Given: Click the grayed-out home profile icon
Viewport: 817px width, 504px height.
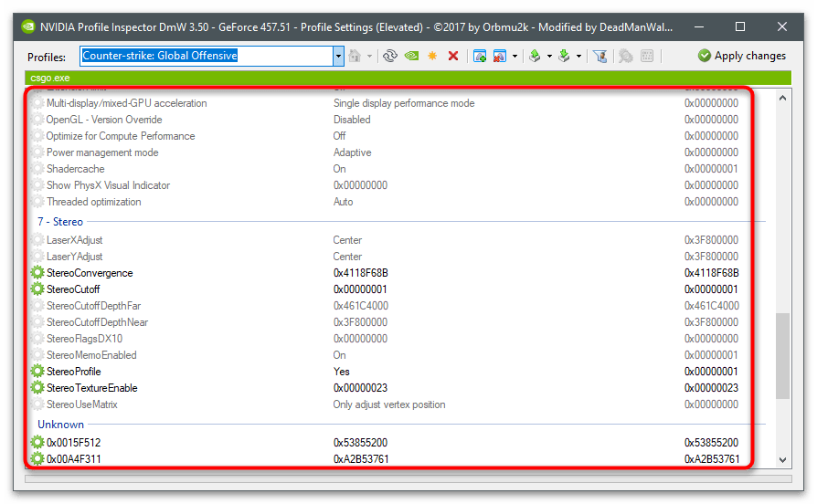Looking at the screenshot, I should pos(355,56).
